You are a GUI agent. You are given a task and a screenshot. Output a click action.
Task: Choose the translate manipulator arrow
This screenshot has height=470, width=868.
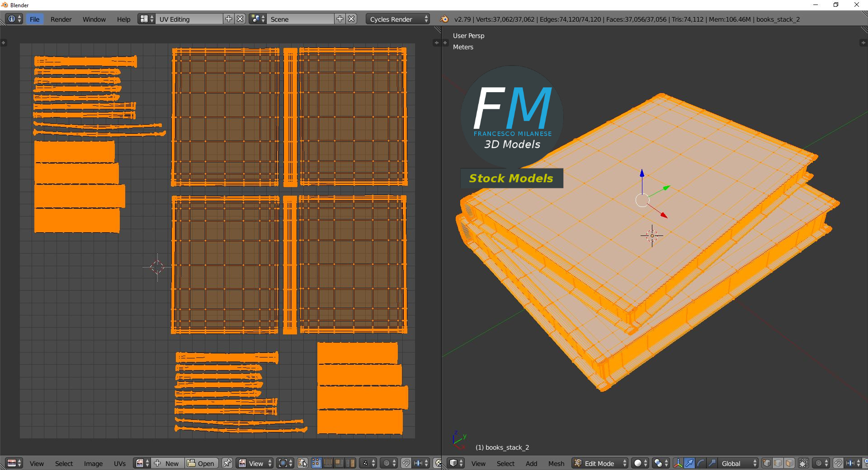click(689, 463)
